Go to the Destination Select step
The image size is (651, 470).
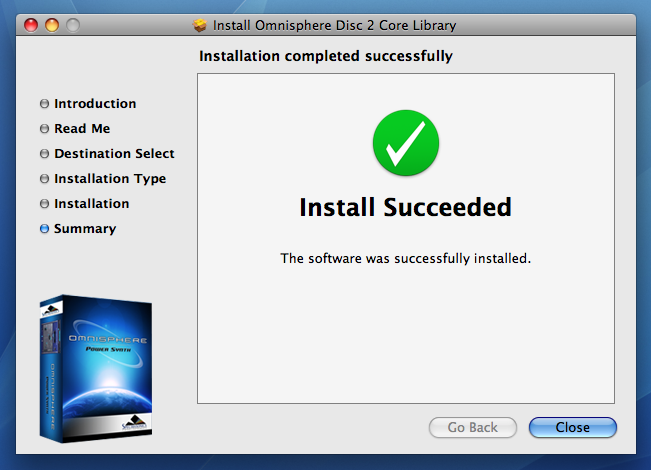click(114, 154)
